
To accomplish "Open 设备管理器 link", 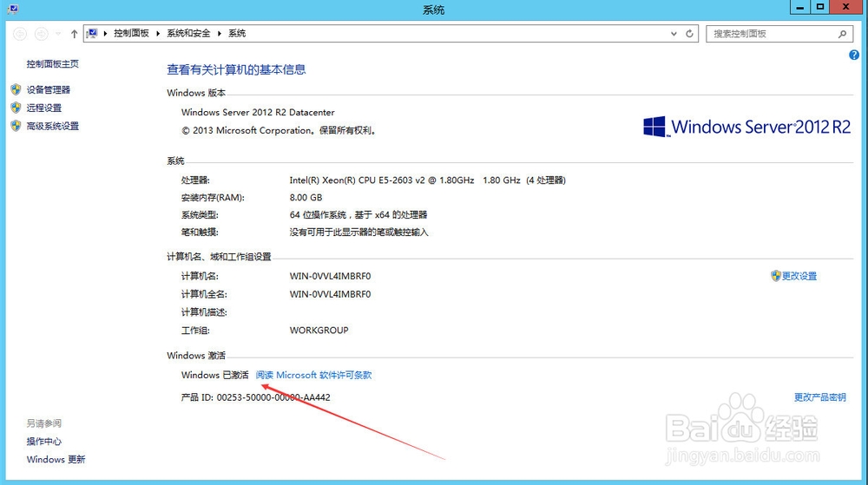I will click(48, 89).
